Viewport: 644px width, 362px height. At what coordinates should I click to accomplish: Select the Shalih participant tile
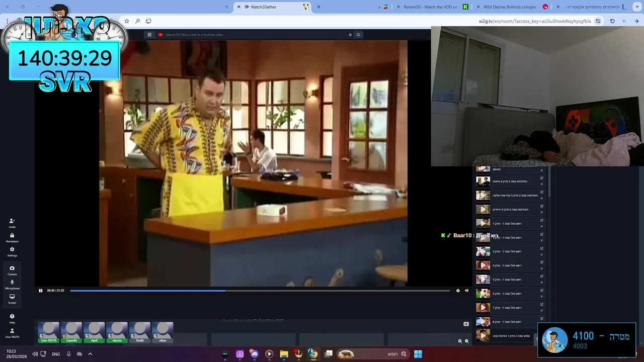(x=140, y=333)
